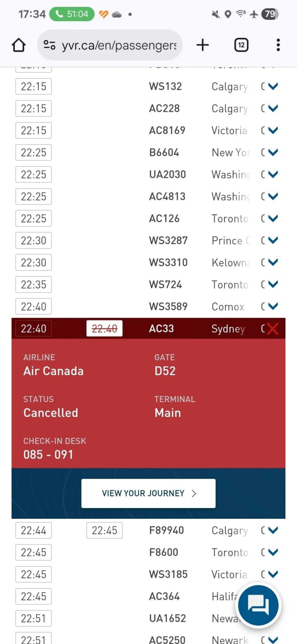The image size is (297, 644).
Task: Tap the browser home icon
Action: coord(18,45)
